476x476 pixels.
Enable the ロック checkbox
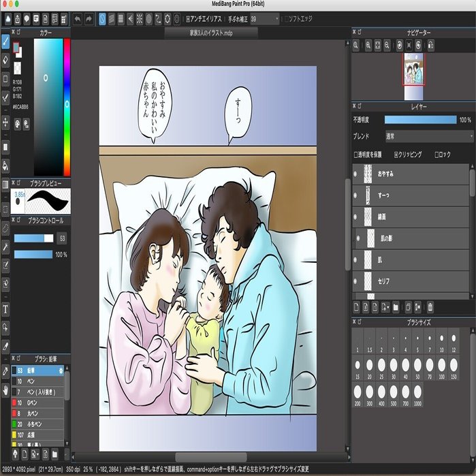click(437, 155)
